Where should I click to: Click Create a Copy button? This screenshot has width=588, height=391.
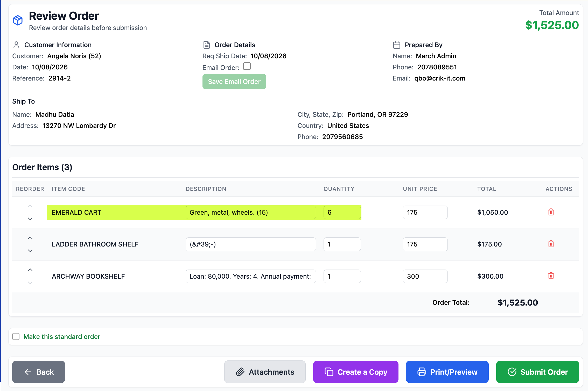pos(356,372)
